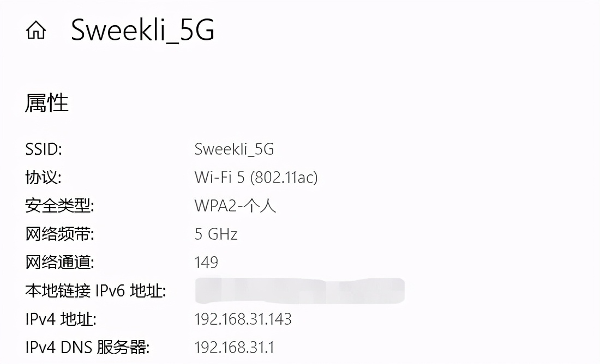Select the DNS server address 192.168.31.1

[x=235, y=347]
